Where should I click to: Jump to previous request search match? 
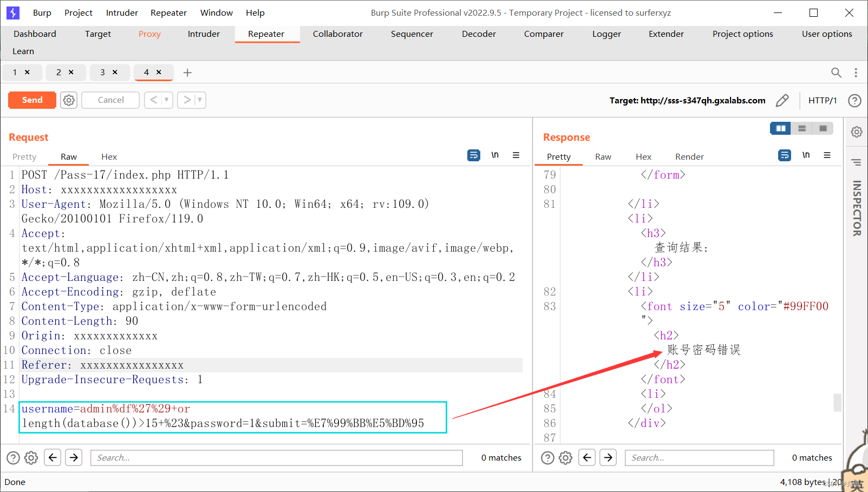pyautogui.click(x=52, y=458)
